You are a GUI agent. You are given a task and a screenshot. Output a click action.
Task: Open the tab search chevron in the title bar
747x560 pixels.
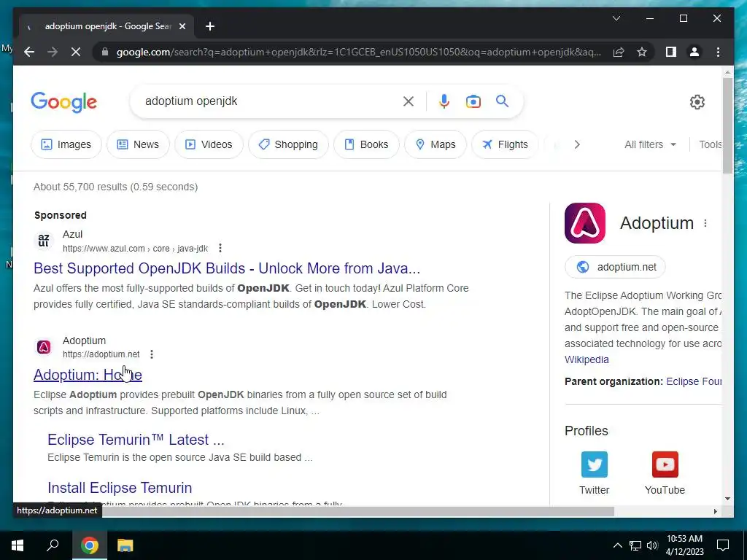[x=616, y=18]
